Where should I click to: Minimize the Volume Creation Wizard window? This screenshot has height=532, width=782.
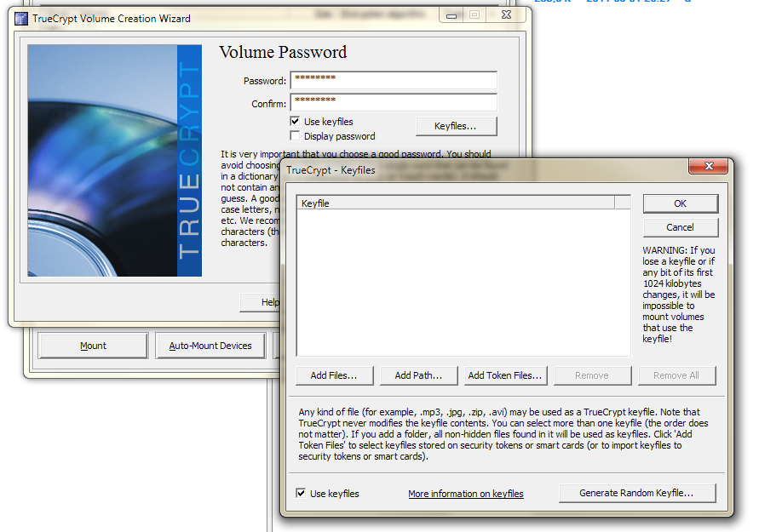click(451, 15)
